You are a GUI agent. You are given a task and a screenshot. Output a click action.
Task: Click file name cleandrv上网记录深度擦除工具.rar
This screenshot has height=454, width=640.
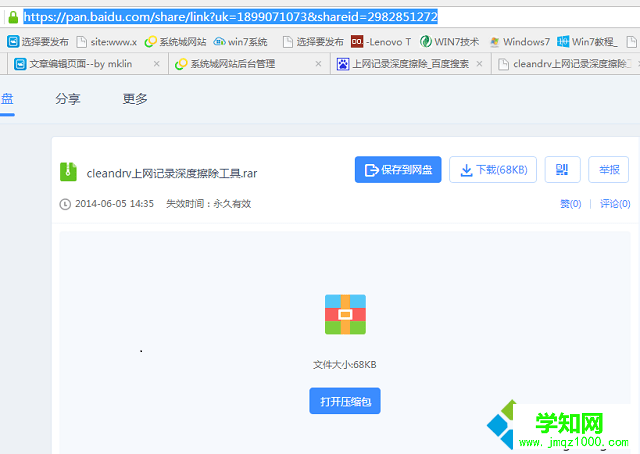pos(172,174)
